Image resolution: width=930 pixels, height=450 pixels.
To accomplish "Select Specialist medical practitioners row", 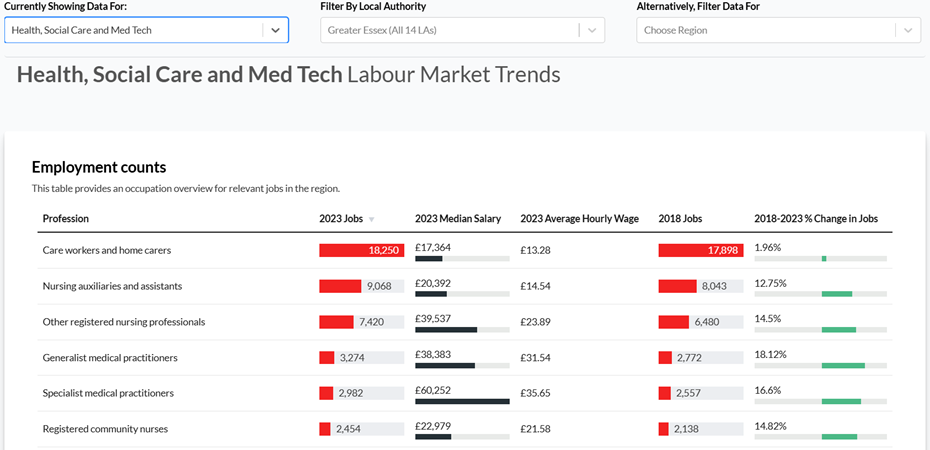I will pyautogui.click(x=108, y=393).
